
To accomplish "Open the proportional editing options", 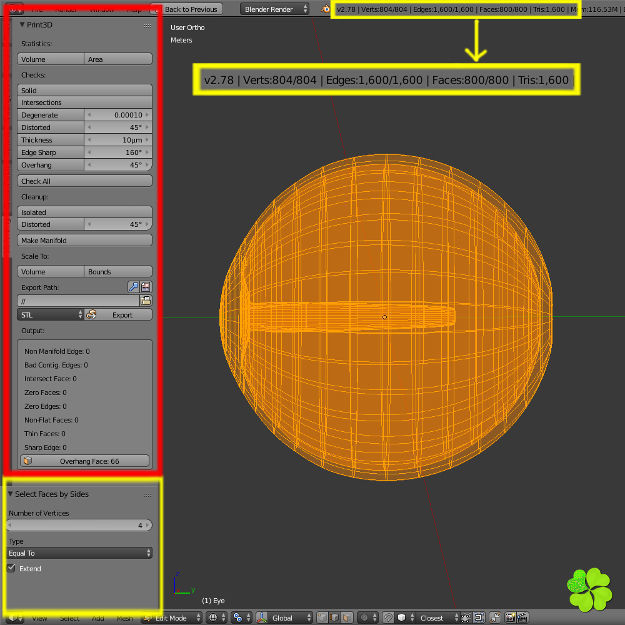I will (x=367, y=618).
